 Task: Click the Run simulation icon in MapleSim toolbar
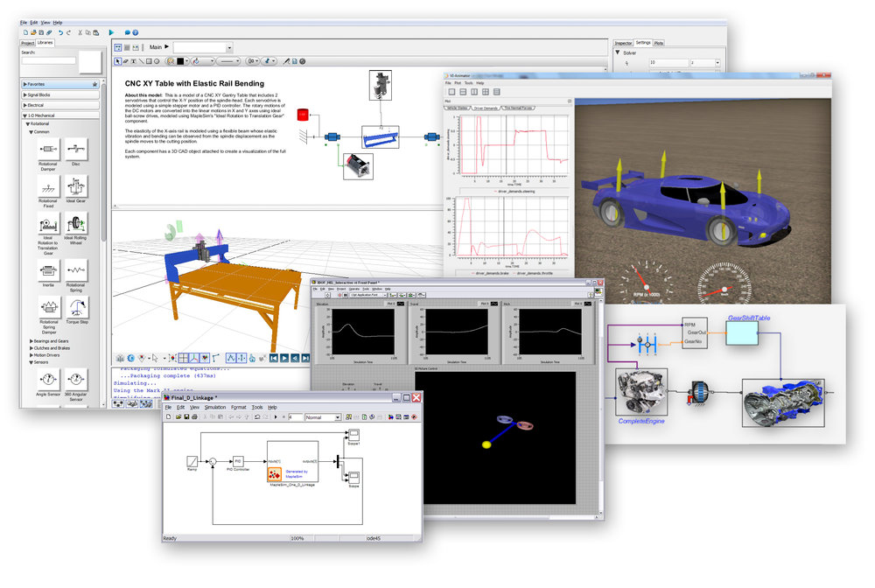click(x=111, y=32)
